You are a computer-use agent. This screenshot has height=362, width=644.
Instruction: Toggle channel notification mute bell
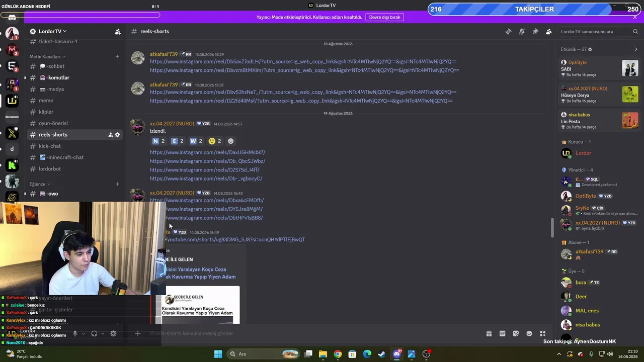(x=522, y=31)
